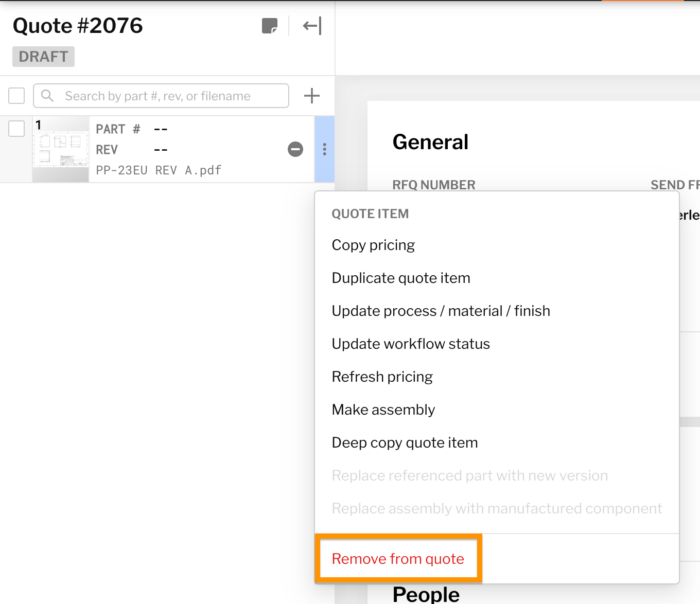The width and height of the screenshot is (700, 604).
Task: Click the circular minus status icon on item 1
Action: [x=295, y=149]
